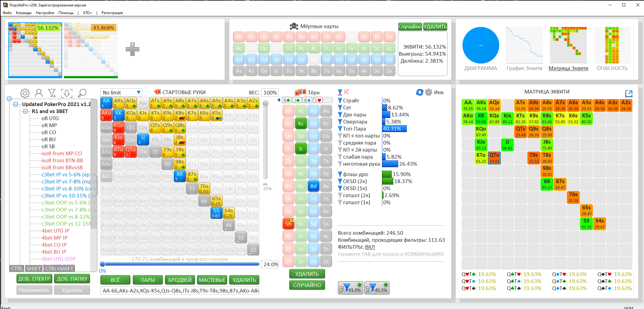
Task: Toggle the turn filter T 45.3%
Action: (x=377, y=288)
